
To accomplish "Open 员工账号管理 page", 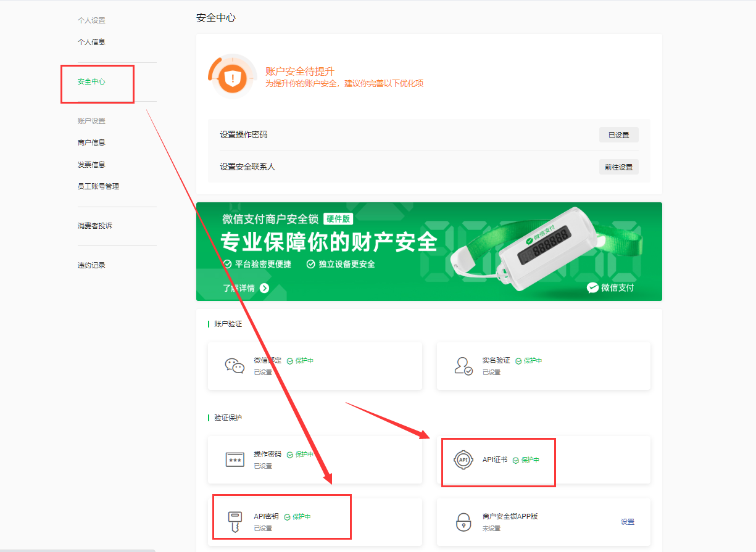I will pos(98,186).
